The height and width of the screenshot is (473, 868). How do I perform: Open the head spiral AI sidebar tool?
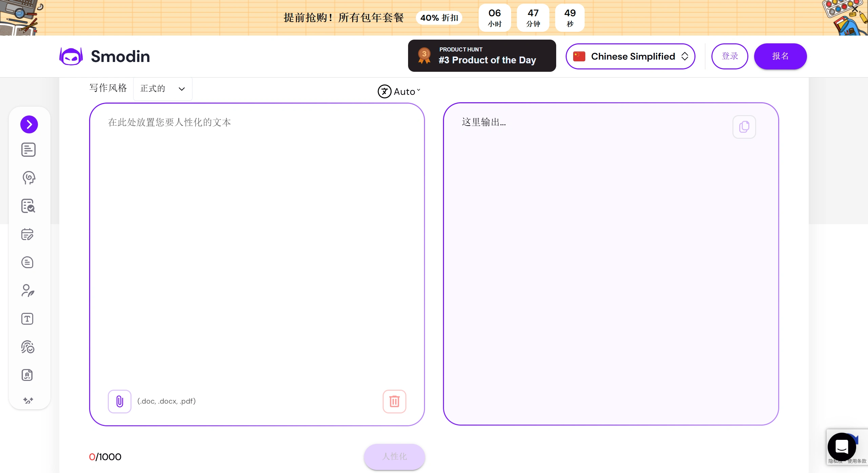28,178
